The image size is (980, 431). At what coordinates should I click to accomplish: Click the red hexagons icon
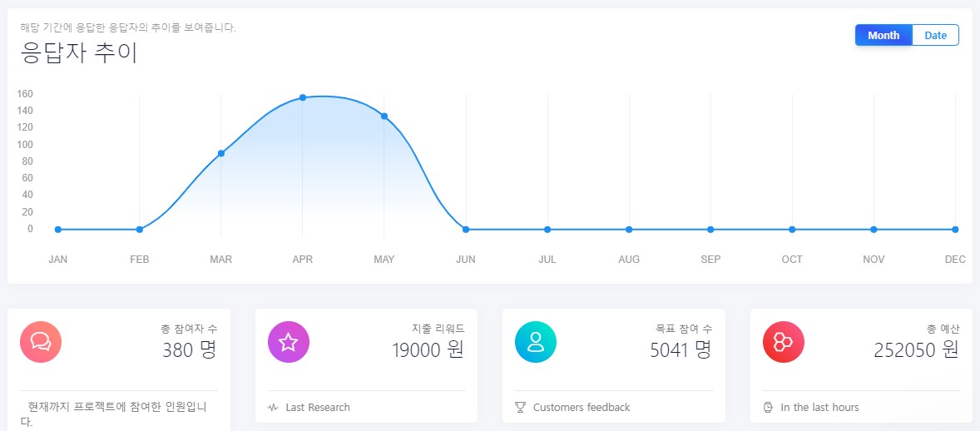(x=783, y=341)
